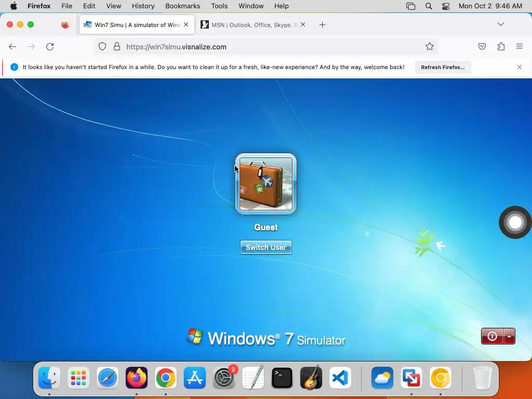Open the Window menu
This screenshot has height=399, width=532.
pos(251,6)
